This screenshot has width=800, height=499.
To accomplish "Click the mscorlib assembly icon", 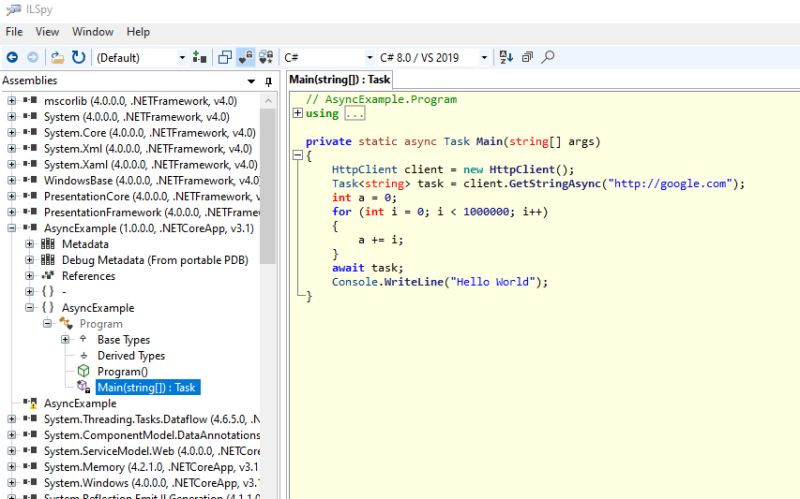I will point(30,101).
